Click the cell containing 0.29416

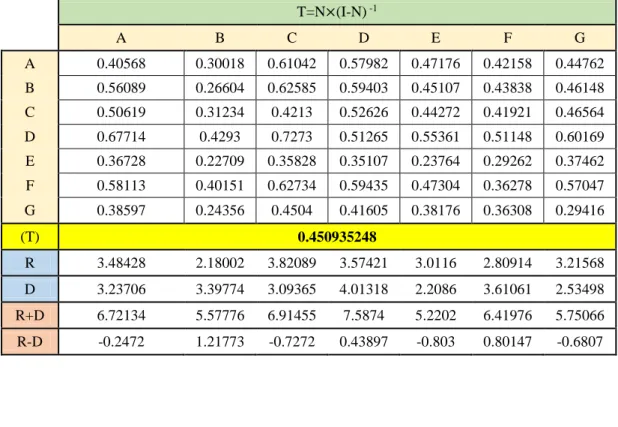pos(579,211)
